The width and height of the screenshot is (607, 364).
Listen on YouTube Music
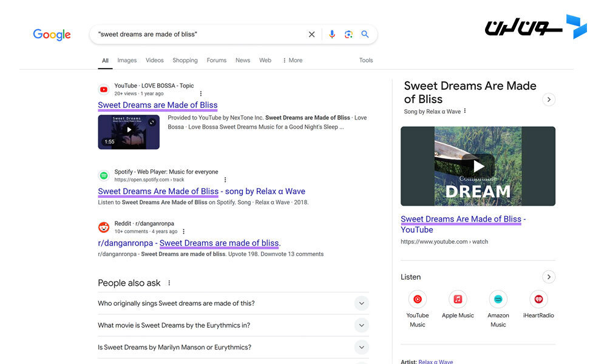418,309
